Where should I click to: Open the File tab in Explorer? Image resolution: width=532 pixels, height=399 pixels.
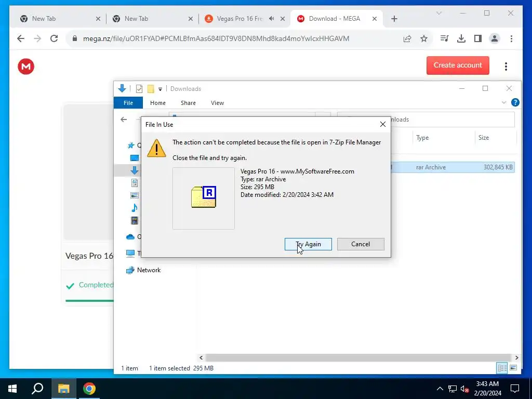pos(128,103)
